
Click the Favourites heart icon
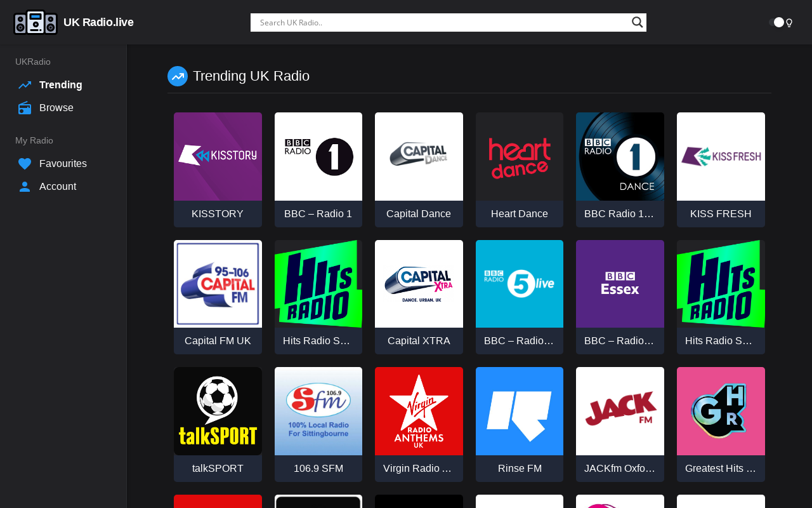[25, 164]
